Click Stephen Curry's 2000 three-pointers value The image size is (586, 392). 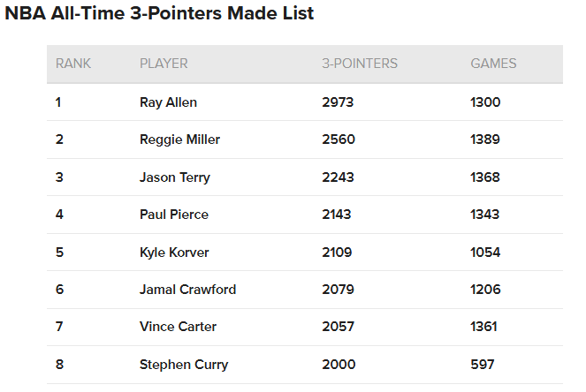pos(339,365)
